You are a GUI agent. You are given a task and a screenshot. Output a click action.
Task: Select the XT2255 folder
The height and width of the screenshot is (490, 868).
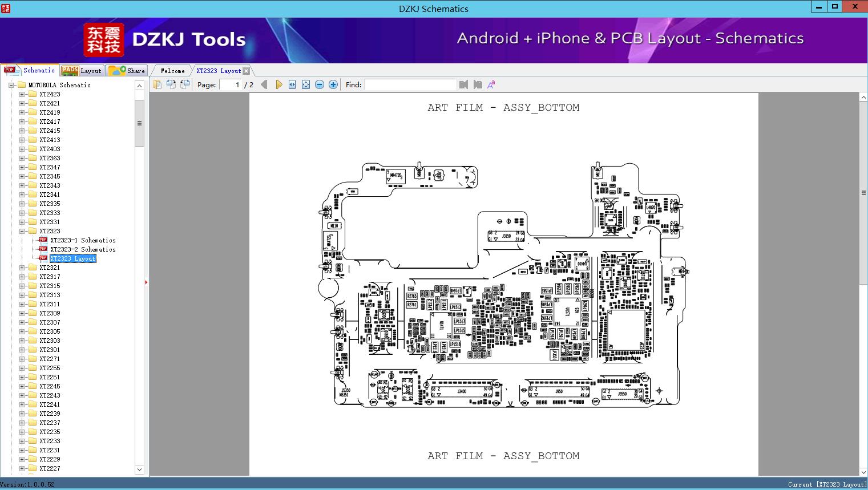tap(50, 368)
